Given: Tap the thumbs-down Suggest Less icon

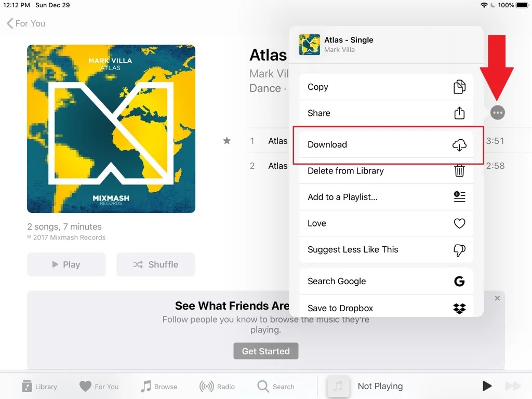Looking at the screenshot, I should pos(459,250).
